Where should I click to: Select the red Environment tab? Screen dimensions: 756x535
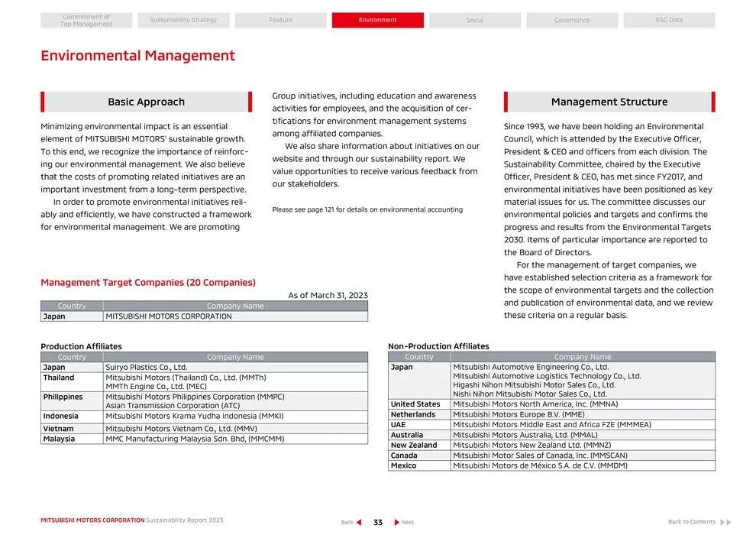point(377,21)
